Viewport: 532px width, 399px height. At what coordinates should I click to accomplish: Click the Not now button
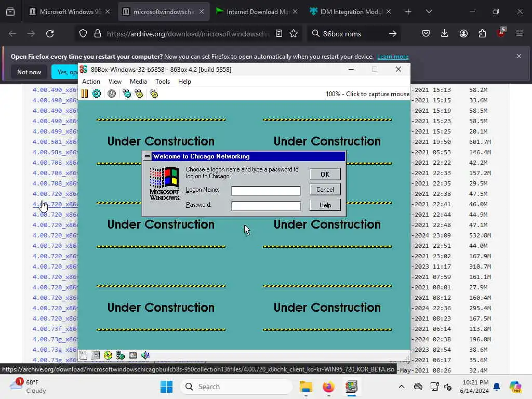[29, 72]
